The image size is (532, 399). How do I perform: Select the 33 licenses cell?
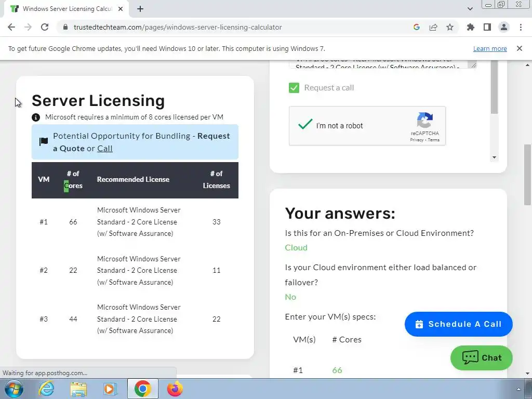[x=217, y=222]
